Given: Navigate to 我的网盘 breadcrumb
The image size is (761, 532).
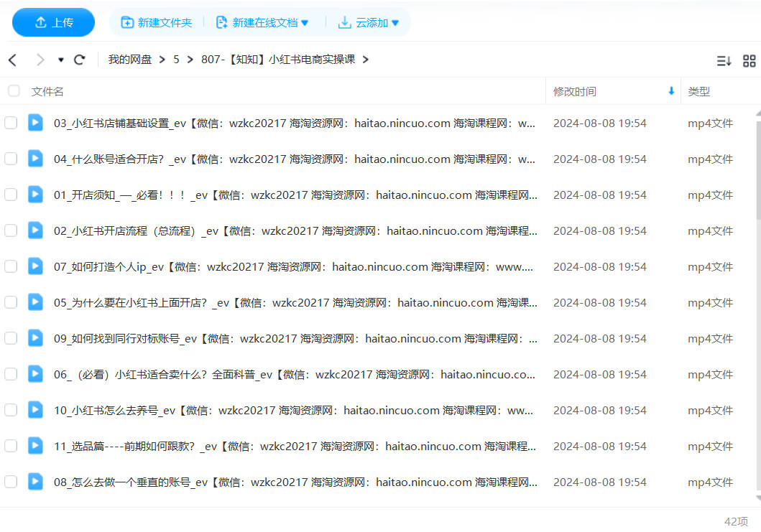Looking at the screenshot, I should tap(129, 60).
